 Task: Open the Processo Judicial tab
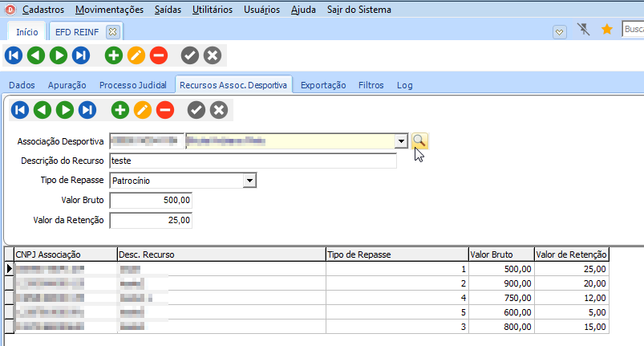(x=132, y=85)
